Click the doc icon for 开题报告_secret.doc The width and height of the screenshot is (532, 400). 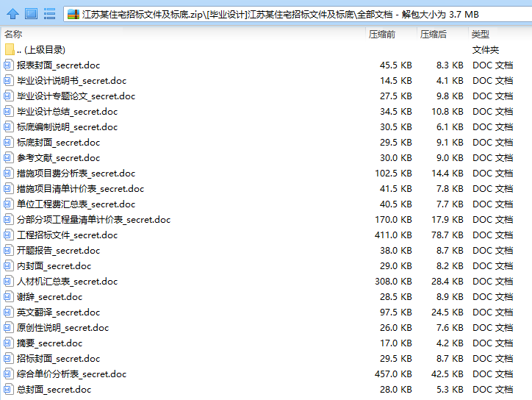point(9,251)
